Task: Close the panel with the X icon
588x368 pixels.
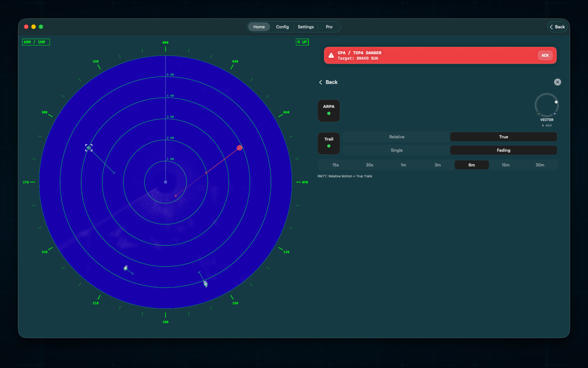Action: [557, 82]
